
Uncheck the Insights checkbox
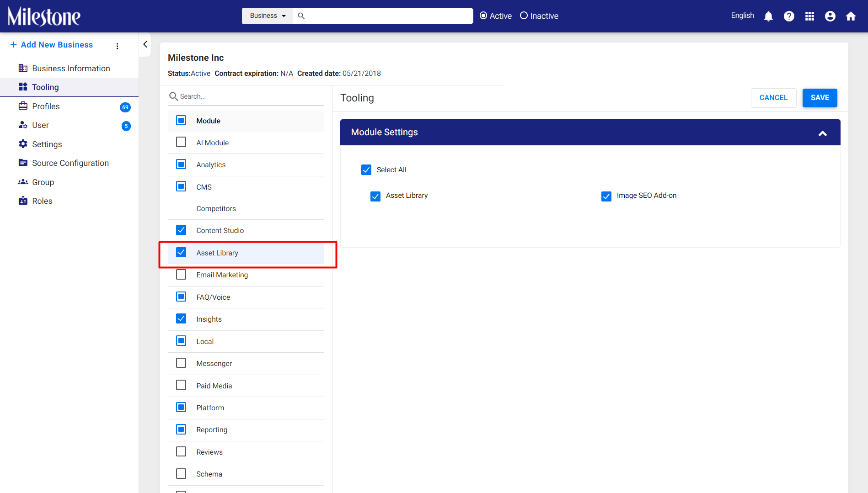click(181, 318)
